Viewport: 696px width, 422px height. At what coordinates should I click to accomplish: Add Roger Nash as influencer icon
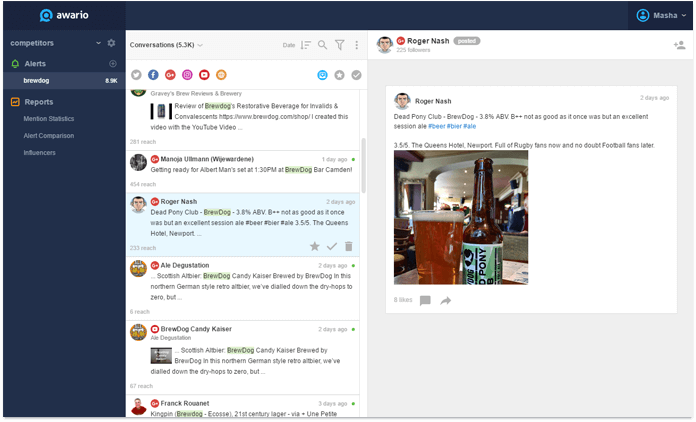679,45
